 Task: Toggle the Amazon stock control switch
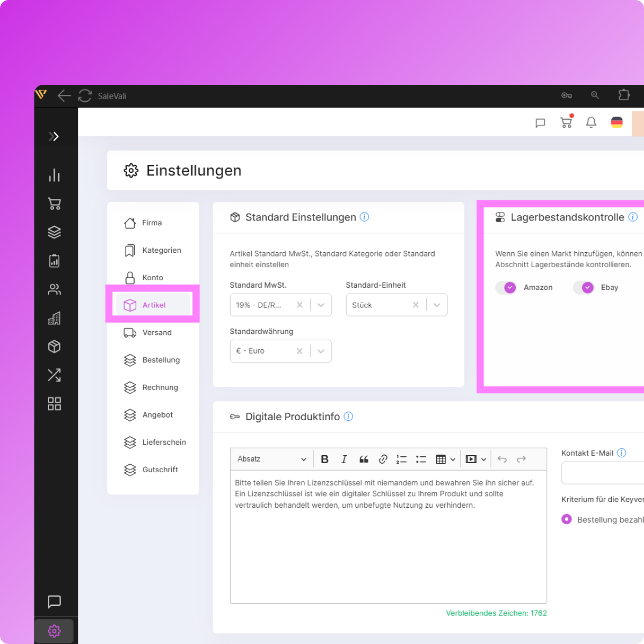[x=506, y=288]
